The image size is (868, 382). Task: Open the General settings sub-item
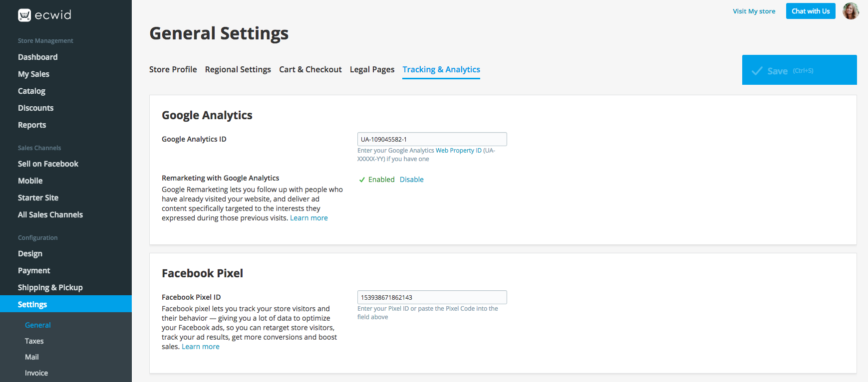[38, 325]
